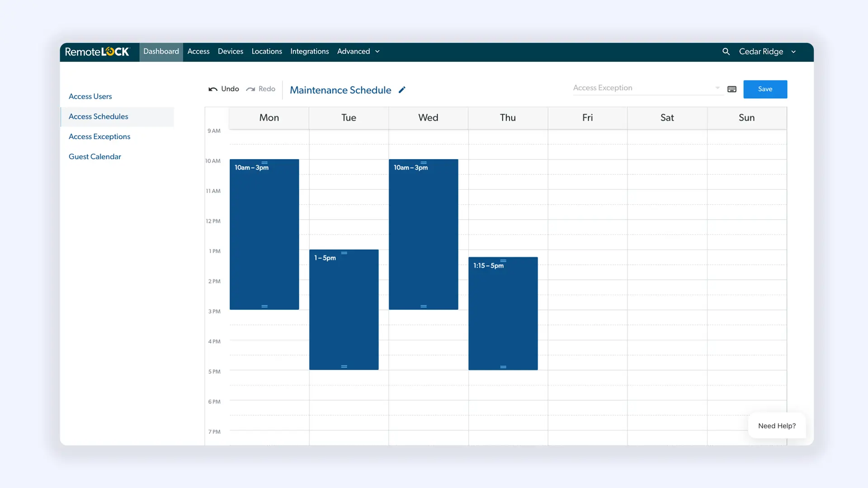Click the pencil icon beside Maintenance Schedule

[402, 90]
